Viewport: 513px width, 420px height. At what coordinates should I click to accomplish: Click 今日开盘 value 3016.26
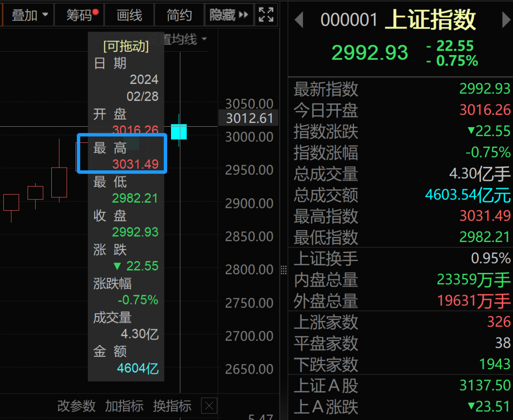click(x=485, y=110)
